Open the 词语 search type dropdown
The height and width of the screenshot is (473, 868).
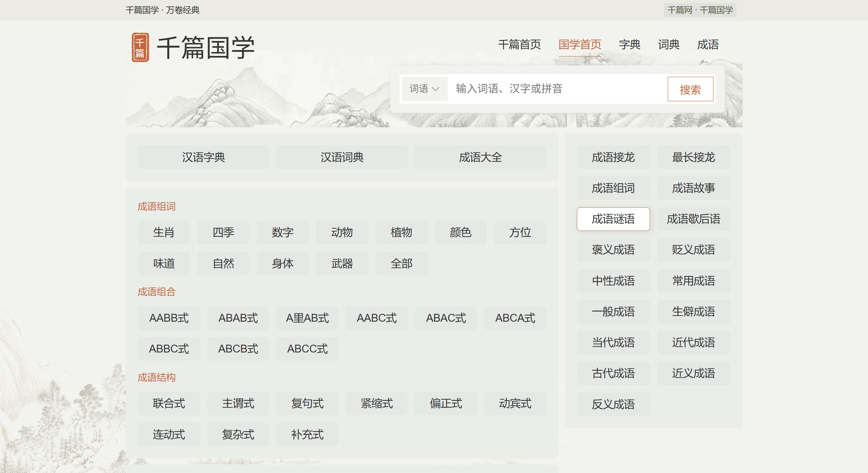coord(424,89)
